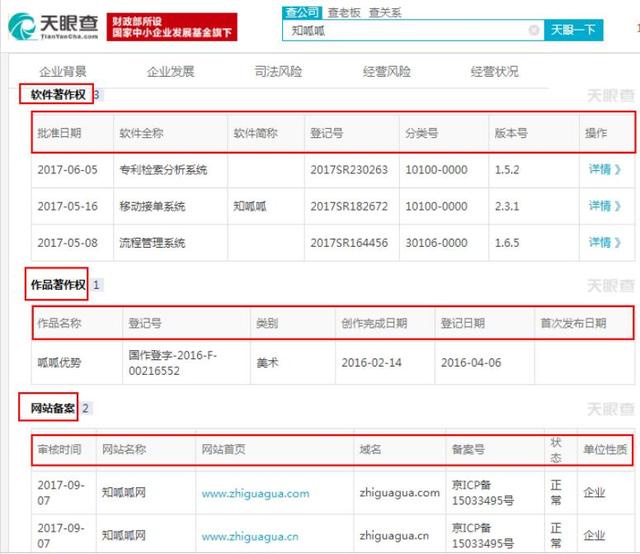Click the 批准日期 column header
The height and width of the screenshot is (554, 640).
click(x=59, y=133)
